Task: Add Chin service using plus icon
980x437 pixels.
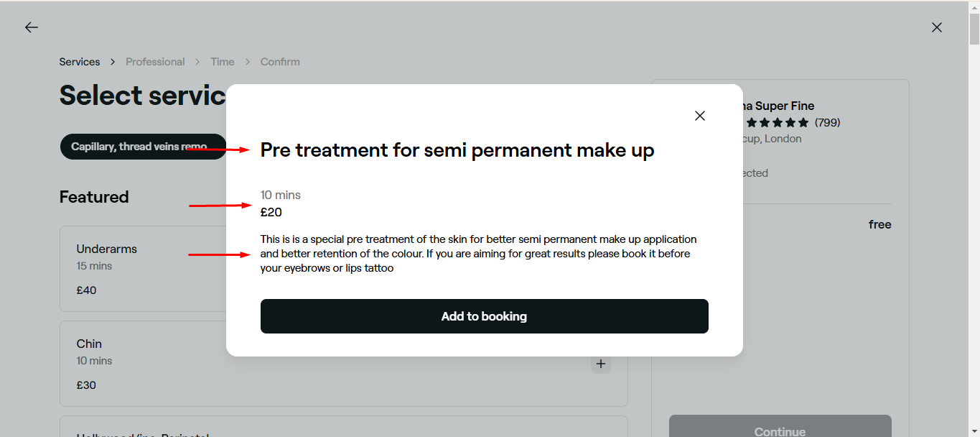Action: [601, 364]
